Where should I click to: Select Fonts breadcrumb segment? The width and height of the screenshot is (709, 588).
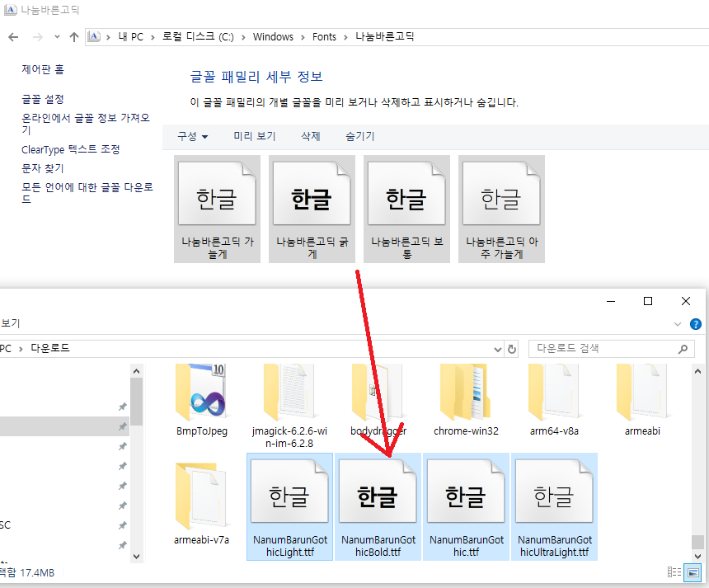324,36
